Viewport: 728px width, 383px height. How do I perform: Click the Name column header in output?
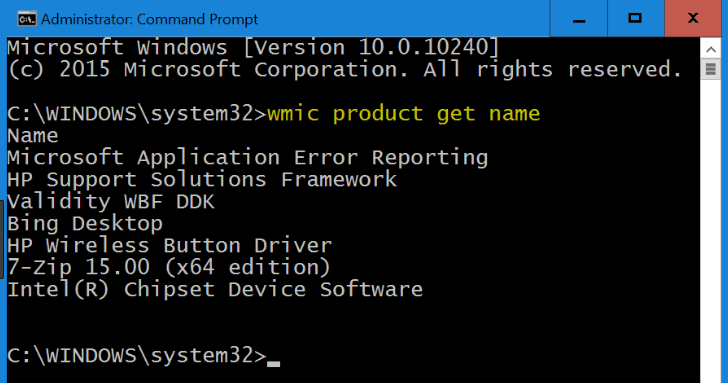(x=32, y=136)
